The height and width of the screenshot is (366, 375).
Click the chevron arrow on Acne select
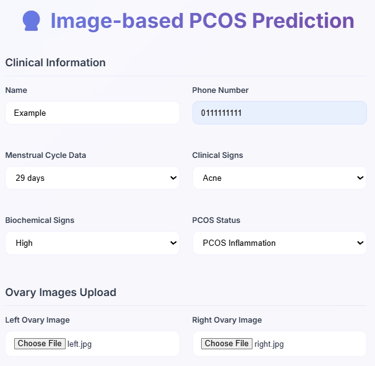pyautogui.click(x=360, y=178)
